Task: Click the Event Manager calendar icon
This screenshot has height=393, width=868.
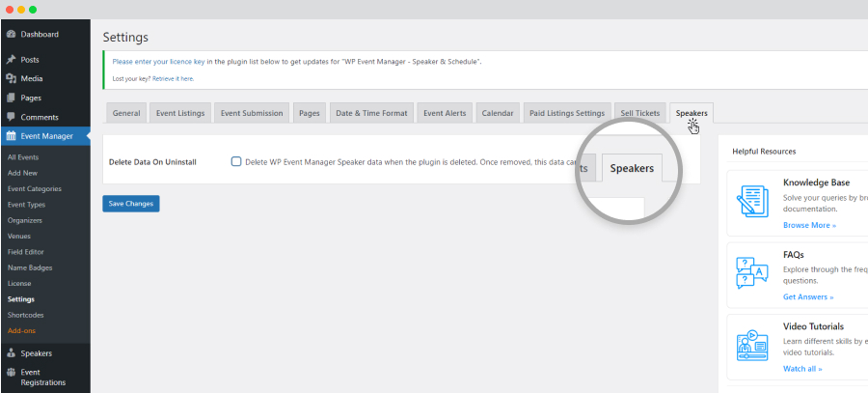Action: point(11,136)
